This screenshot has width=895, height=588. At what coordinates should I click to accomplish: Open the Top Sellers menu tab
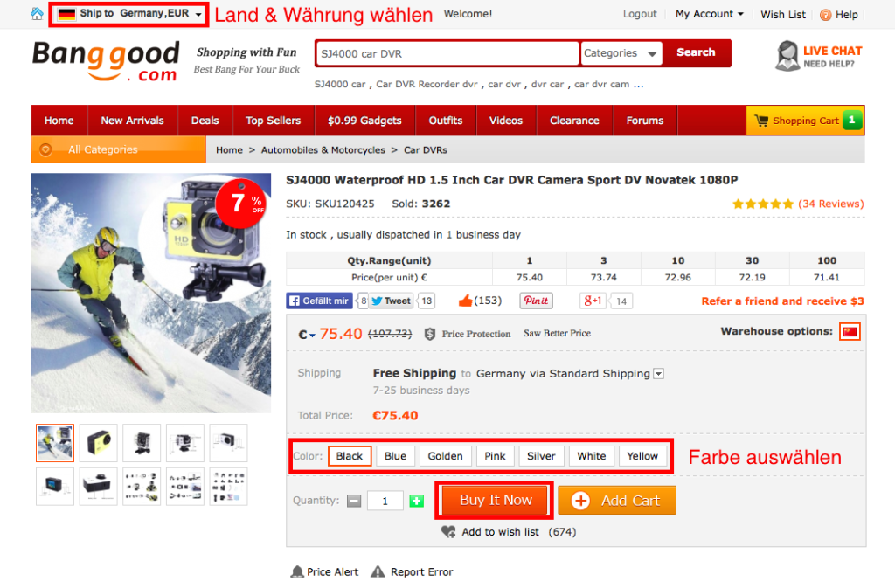(x=273, y=121)
